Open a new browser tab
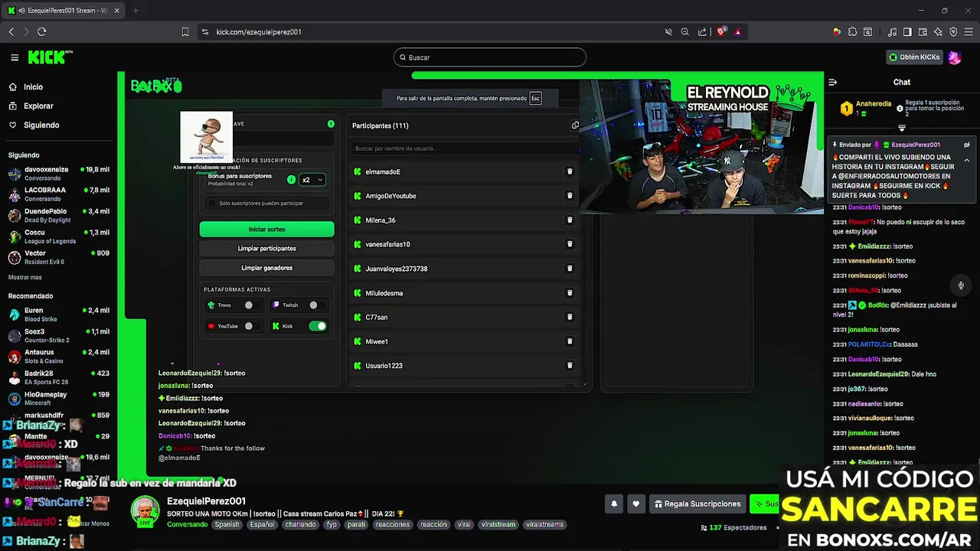The width and height of the screenshot is (980, 551). [136, 11]
